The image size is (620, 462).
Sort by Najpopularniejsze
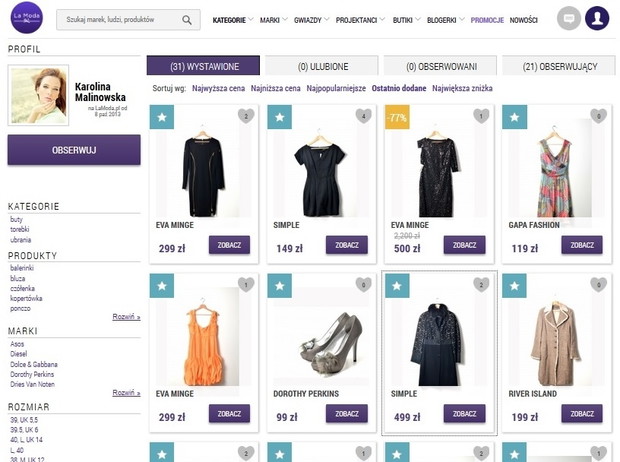click(336, 88)
